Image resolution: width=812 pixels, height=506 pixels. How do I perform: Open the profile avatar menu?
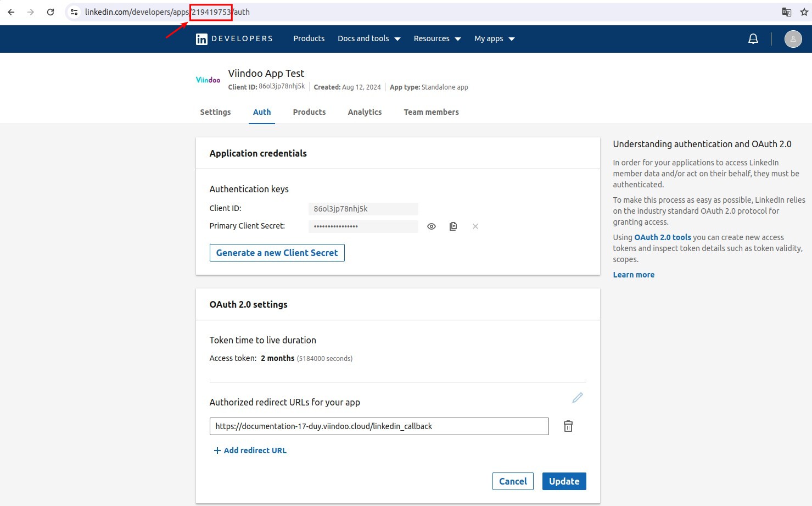click(x=793, y=39)
